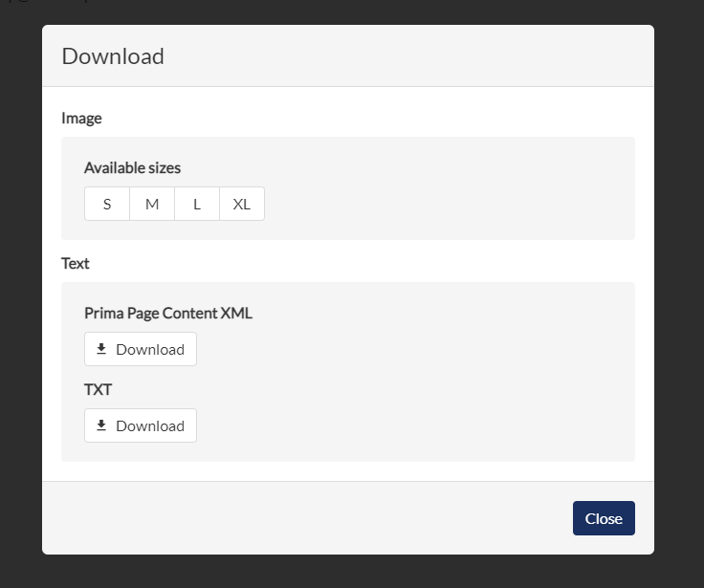Download the Prima Page Content XML file
The width and height of the screenshot is (704, 588).
pos(141,349)
